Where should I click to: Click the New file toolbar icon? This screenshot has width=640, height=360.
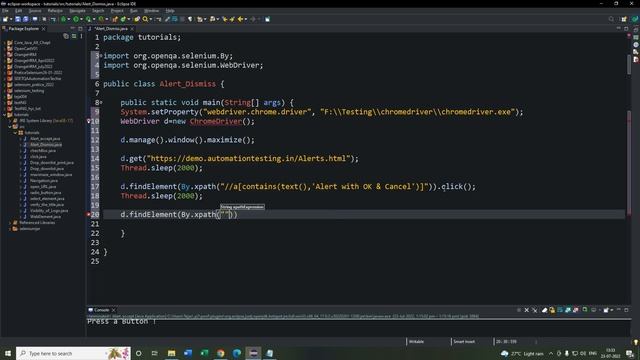5,19
